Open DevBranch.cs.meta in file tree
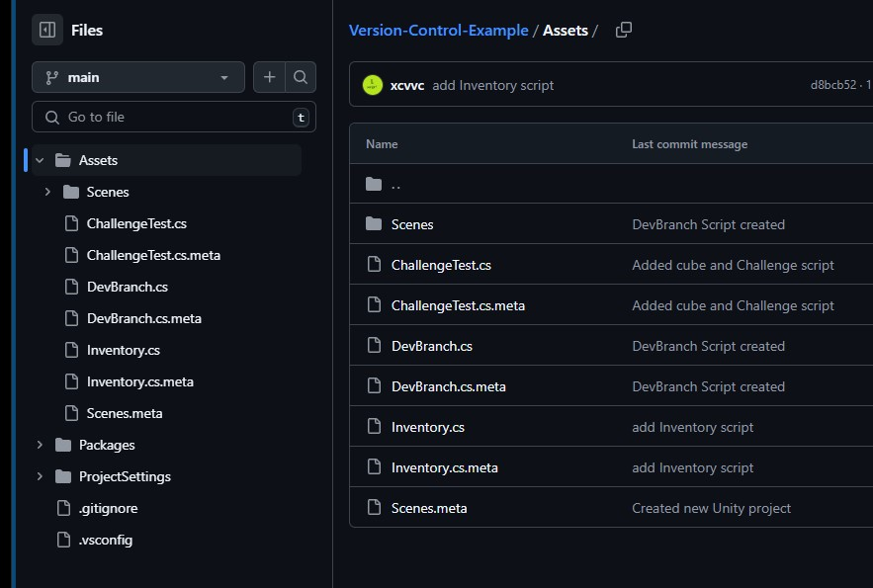Image resolution: width=873 pixels, height=588 pixels. pos(143,319)
